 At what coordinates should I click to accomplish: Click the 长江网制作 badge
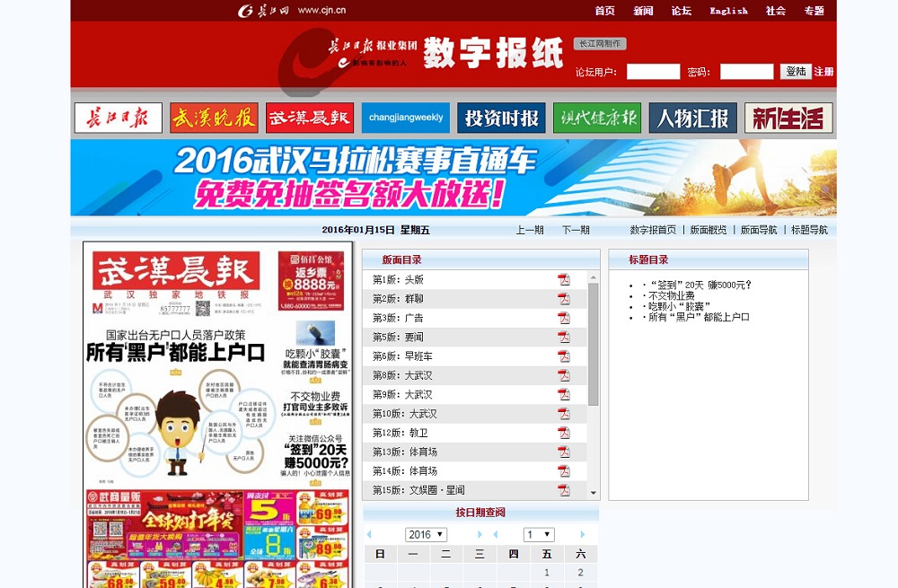pyautogui.click(x=600, y=43)
